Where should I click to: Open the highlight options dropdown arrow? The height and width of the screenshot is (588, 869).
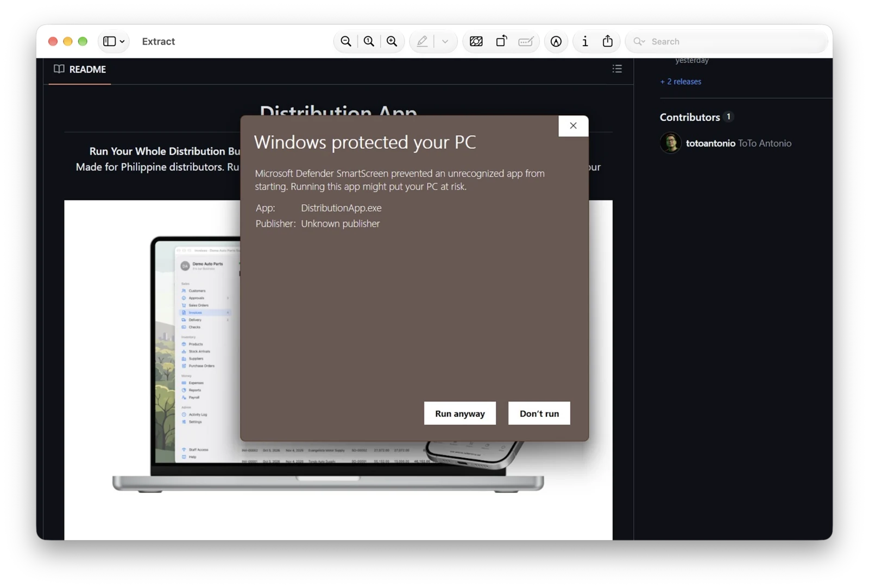[445, 41]
